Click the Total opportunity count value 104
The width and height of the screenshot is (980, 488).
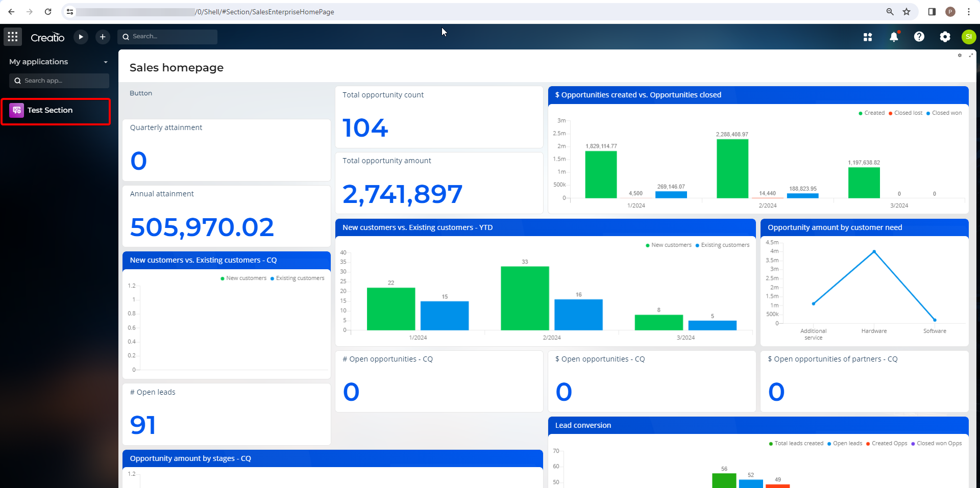365,127
